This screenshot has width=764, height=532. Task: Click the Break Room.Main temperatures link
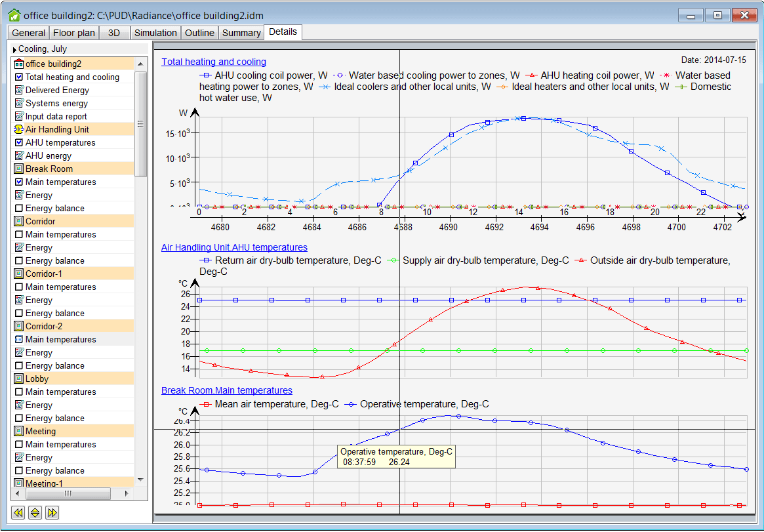point(226,390)
